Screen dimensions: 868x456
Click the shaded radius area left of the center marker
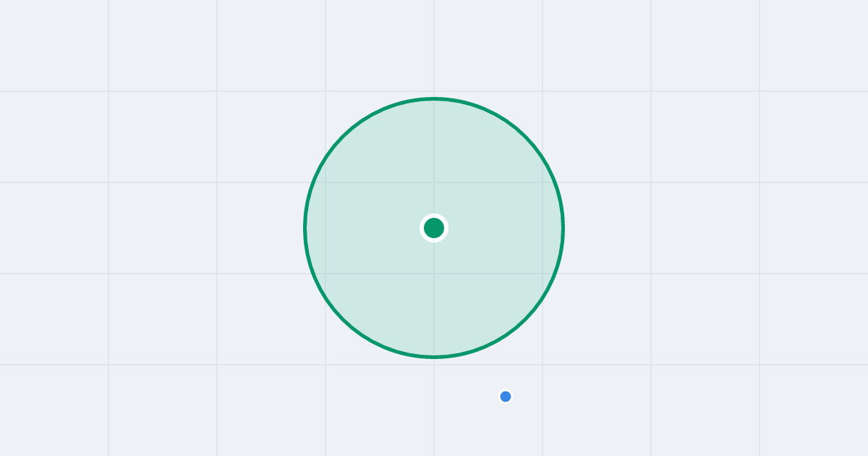362,228
